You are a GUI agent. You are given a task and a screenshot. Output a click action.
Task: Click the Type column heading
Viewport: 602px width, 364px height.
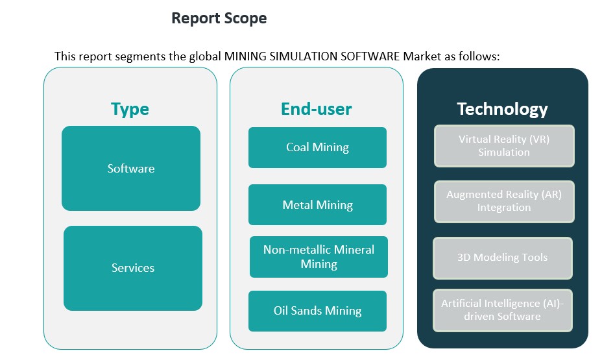pyautogui.click(x=130, y=108)
